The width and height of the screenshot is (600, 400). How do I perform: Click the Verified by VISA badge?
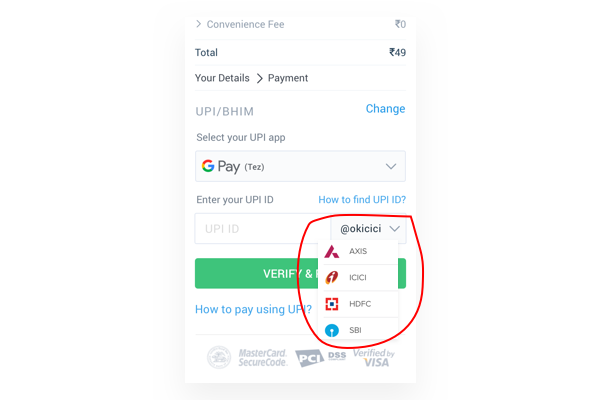tap(374, 358)
